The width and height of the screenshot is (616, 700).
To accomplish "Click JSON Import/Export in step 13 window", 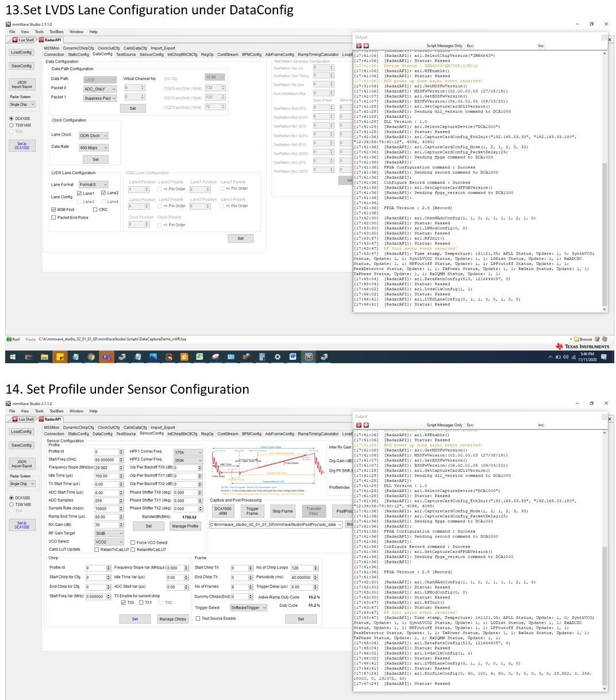I will point(21,84).
